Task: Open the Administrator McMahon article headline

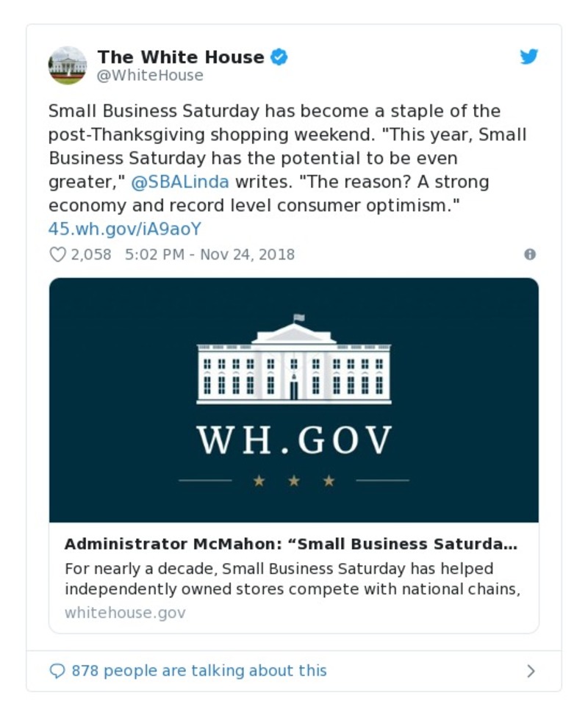Action: 290,545
